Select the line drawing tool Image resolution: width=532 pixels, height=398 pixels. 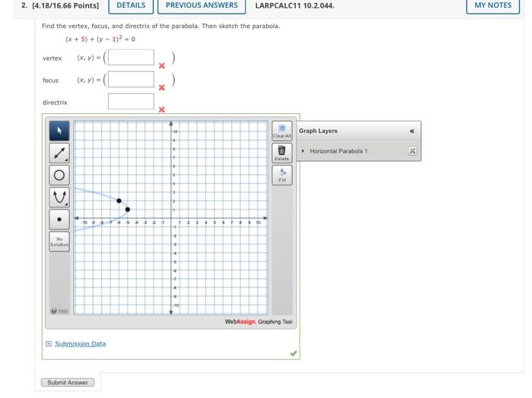pos(59,153)
